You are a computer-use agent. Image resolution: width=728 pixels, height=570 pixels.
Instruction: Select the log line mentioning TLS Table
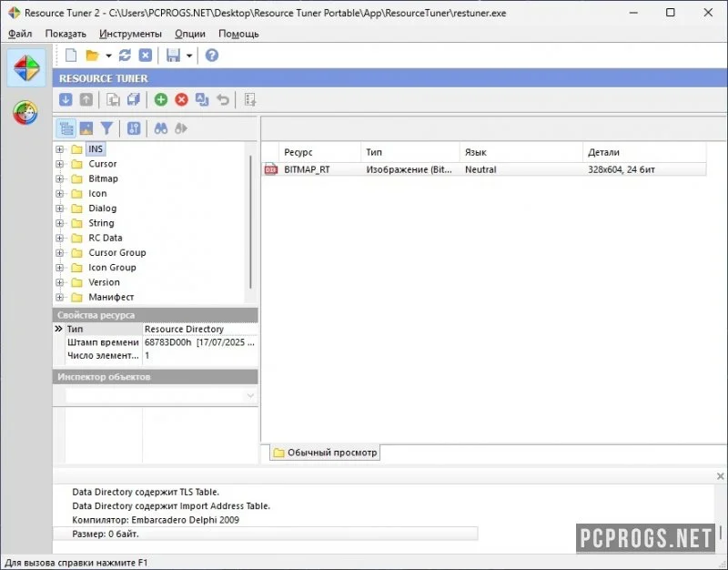click(146, 492)
